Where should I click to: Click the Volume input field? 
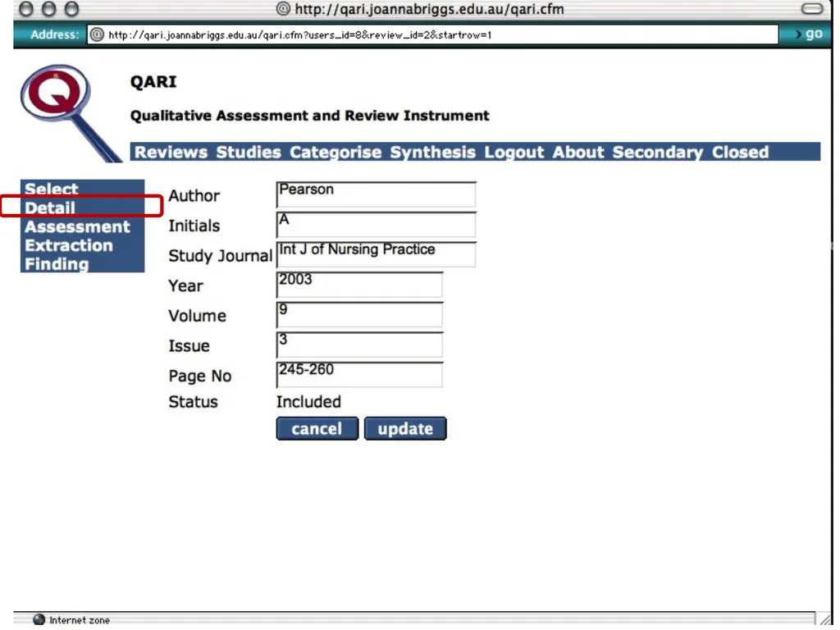[x=359, y=314]
